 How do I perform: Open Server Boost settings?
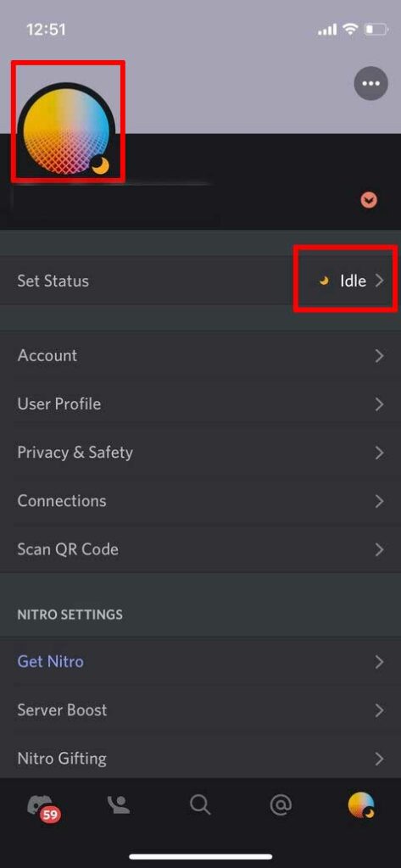(x=200, y=710)
